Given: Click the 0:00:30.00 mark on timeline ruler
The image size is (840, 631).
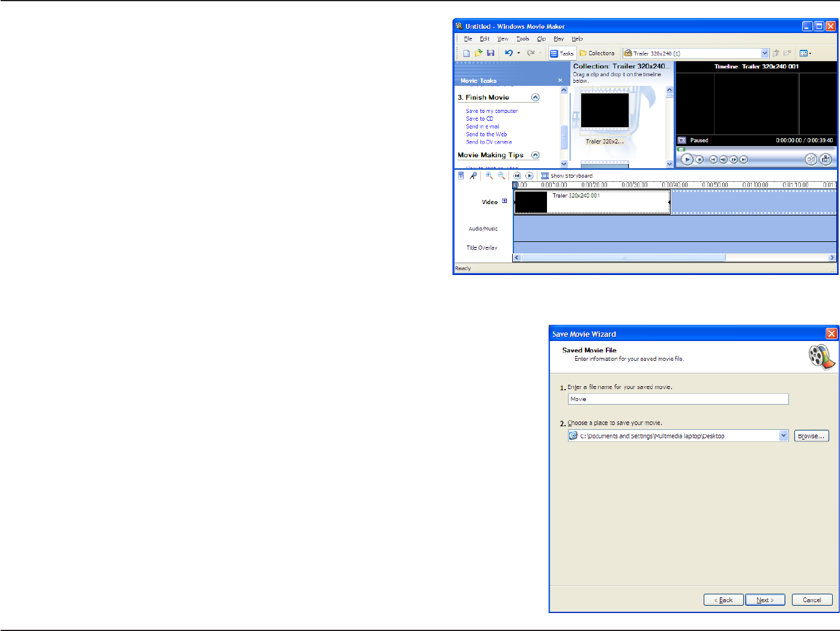Looking at the screenshot, I should 635,185.
